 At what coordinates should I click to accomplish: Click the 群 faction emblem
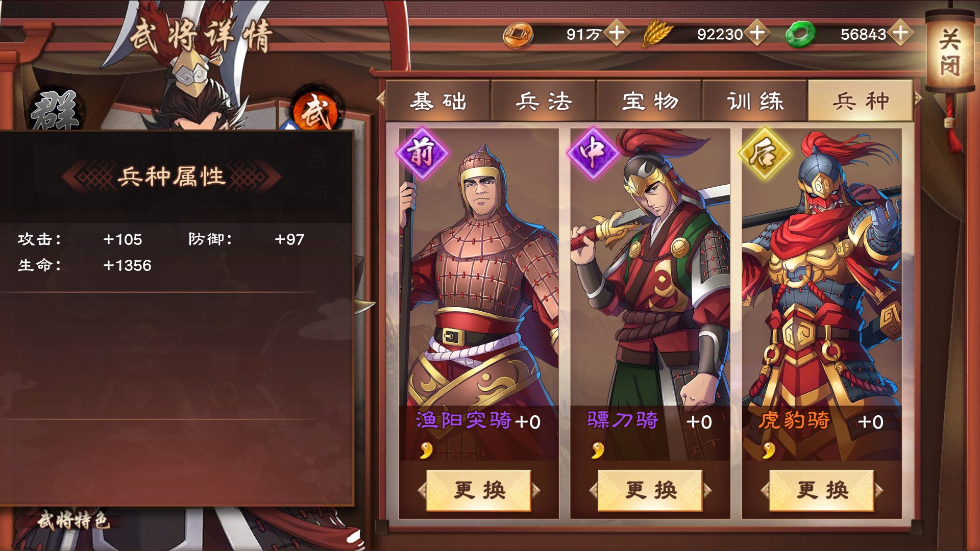pos(55,110)
